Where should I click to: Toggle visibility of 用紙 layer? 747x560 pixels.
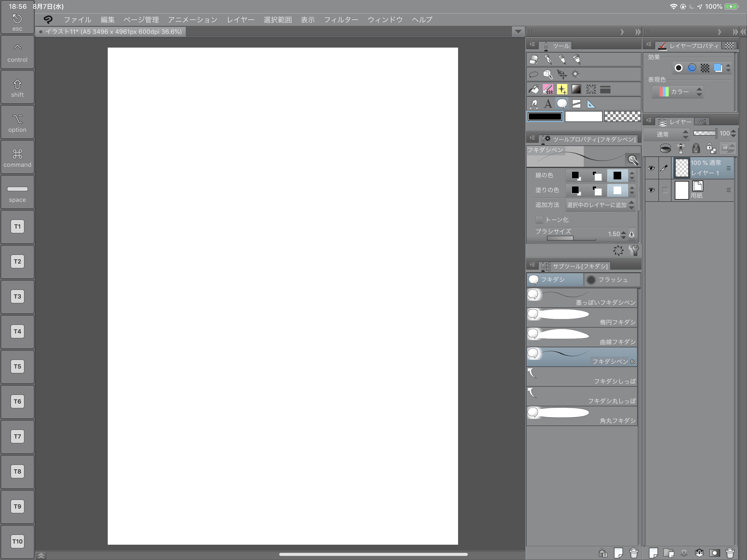tap(651, 190)
